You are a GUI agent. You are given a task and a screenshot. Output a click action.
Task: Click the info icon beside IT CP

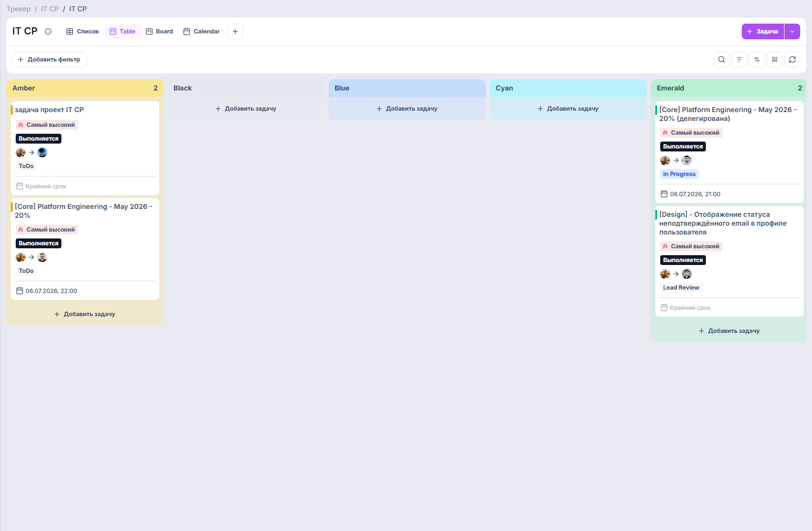point(48,31)
